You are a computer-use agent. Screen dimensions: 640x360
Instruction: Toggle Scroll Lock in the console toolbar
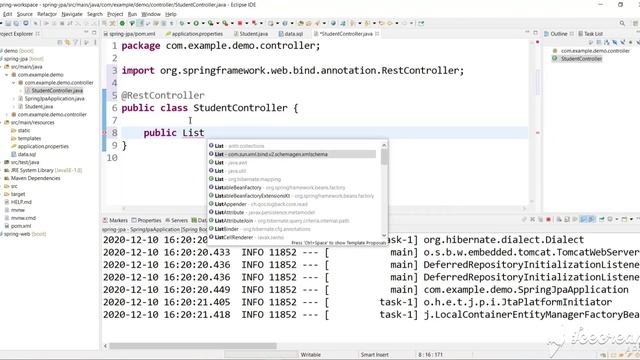(567, 220)
